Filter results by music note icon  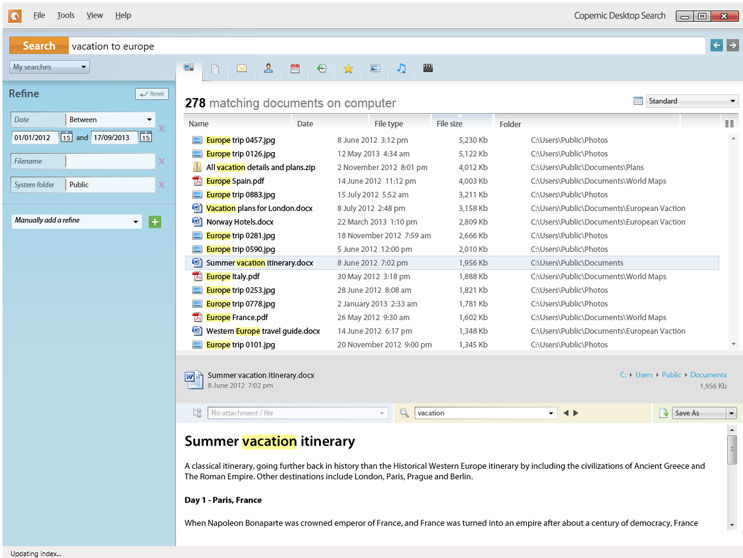pos(401,69)
